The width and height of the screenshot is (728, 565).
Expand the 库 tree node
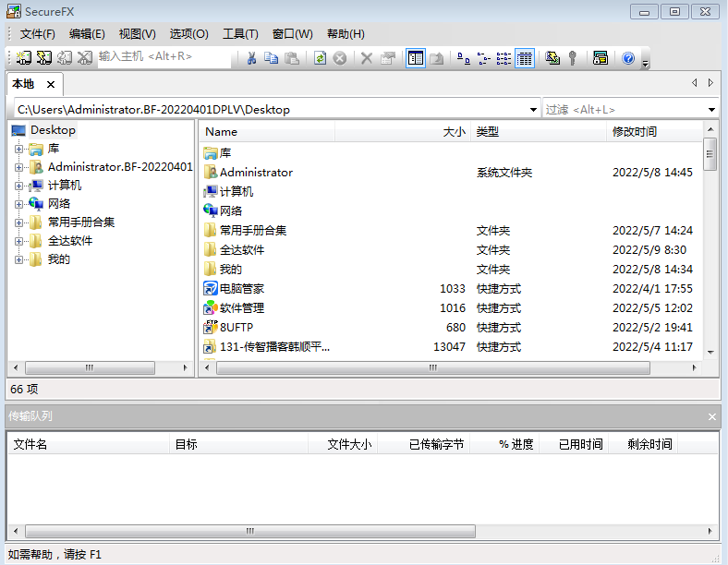18,149
